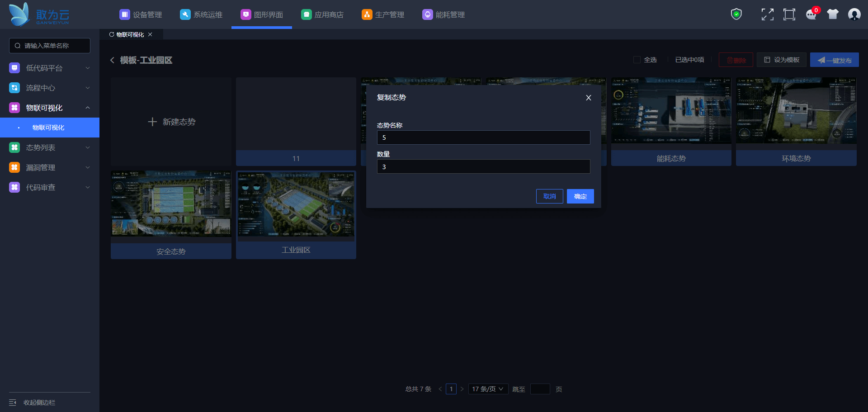Image resolution: width=868 pixels, height=412 pixels.
Task: Select the 物联可视化 submenu item
Action: 50,128
